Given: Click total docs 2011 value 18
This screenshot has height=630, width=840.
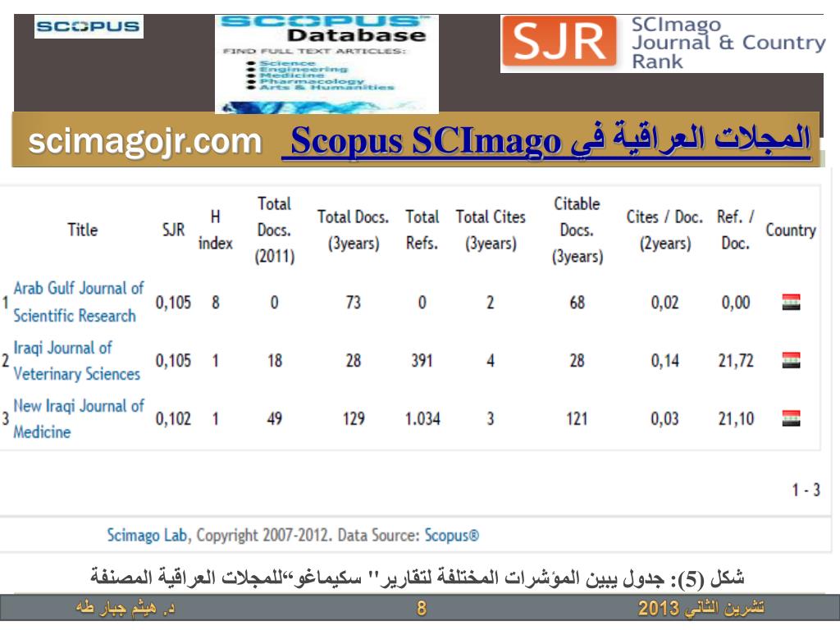Looking at the screenshot, I should coord(274,361).
